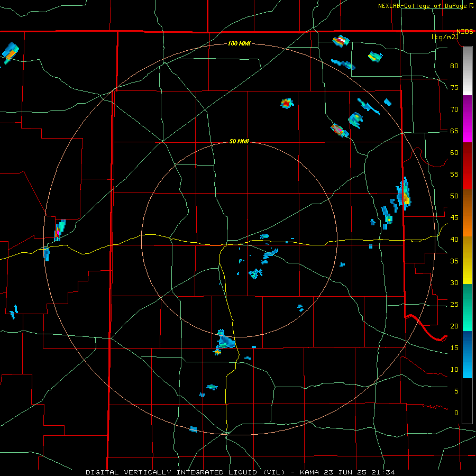Viewport: 476px width, 476px height.
Task: Click the 40 value on the color scale
Action: [x=454, y=239]
